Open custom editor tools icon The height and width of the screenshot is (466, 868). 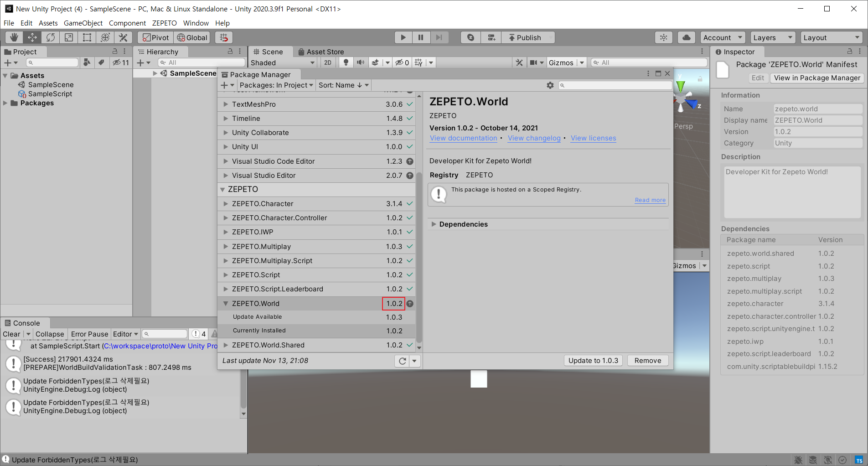124,37
